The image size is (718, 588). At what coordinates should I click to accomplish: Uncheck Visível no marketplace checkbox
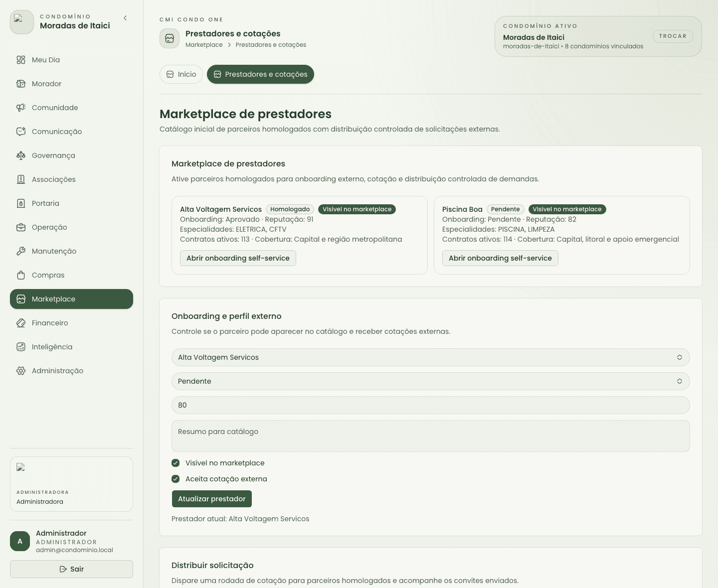176,463
